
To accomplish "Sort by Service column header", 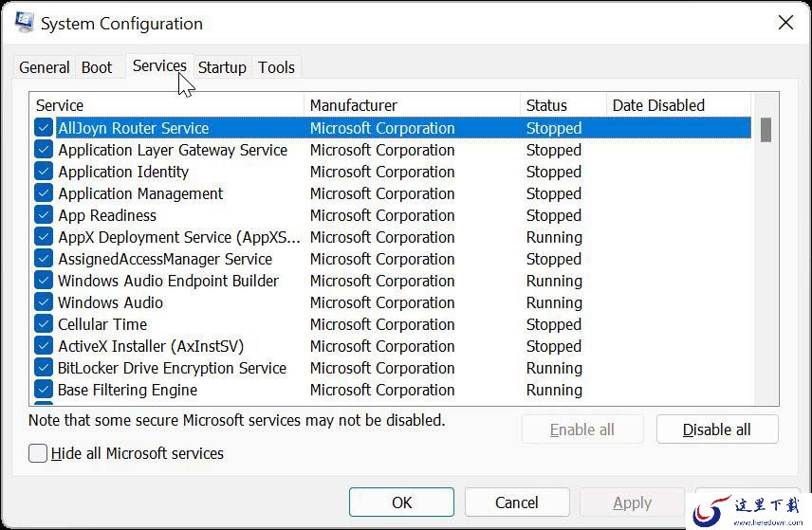I will tap(167, 105).
